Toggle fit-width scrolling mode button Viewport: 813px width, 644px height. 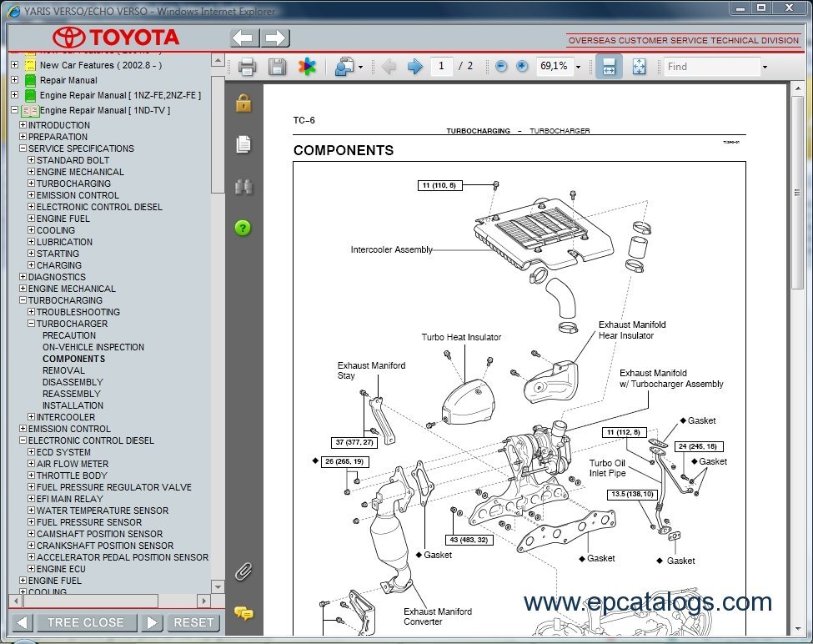609,67
